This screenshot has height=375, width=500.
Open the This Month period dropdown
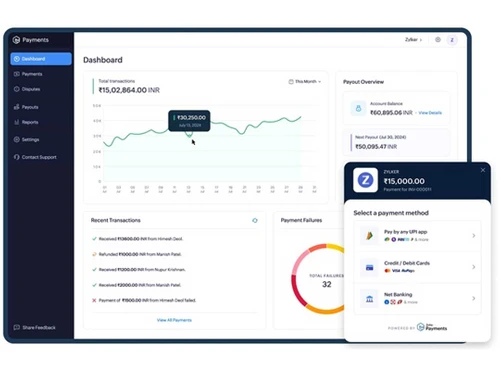pyautogui.click(x=305, y=82)
